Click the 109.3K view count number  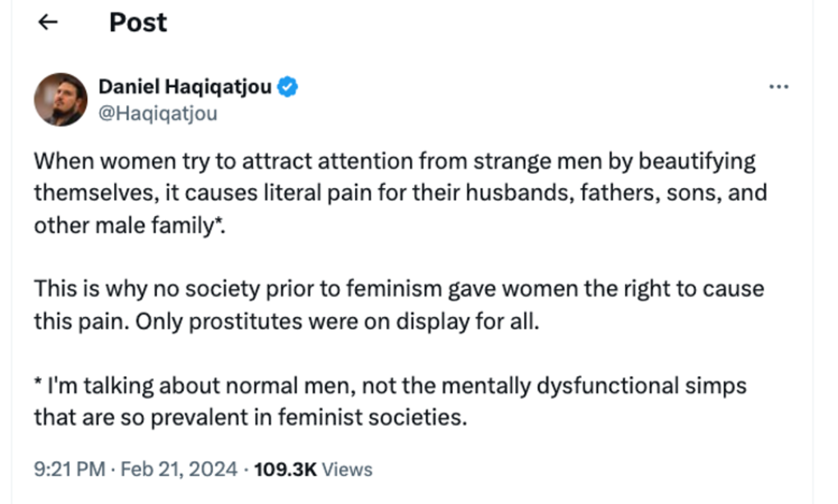point(284,470)
